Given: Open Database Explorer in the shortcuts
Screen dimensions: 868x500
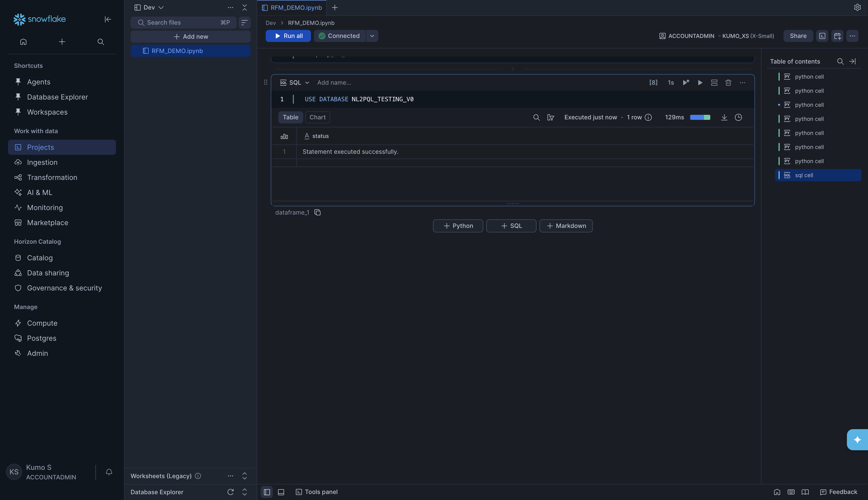Looking at the screenshot, I should coord(57,97).
